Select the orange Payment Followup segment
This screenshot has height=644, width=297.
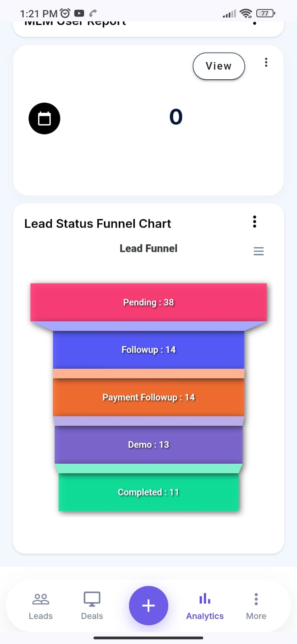click(x=148, y=397)
